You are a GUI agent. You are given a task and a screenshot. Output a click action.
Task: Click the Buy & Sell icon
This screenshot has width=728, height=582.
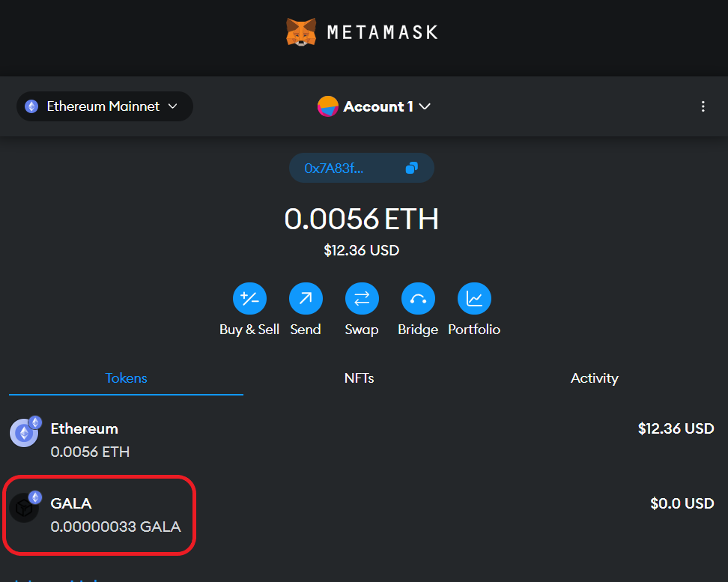click(250, 298)
